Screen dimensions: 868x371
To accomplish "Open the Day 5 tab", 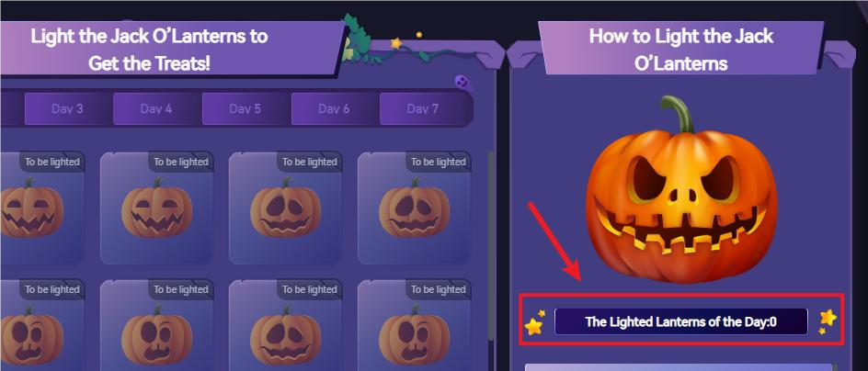I will [x=246, y=108].
